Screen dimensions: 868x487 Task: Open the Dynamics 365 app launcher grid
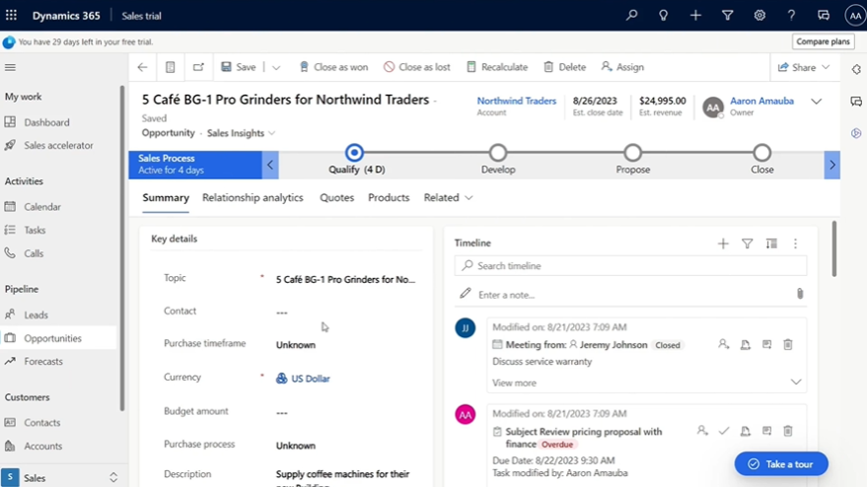[12, 16]
